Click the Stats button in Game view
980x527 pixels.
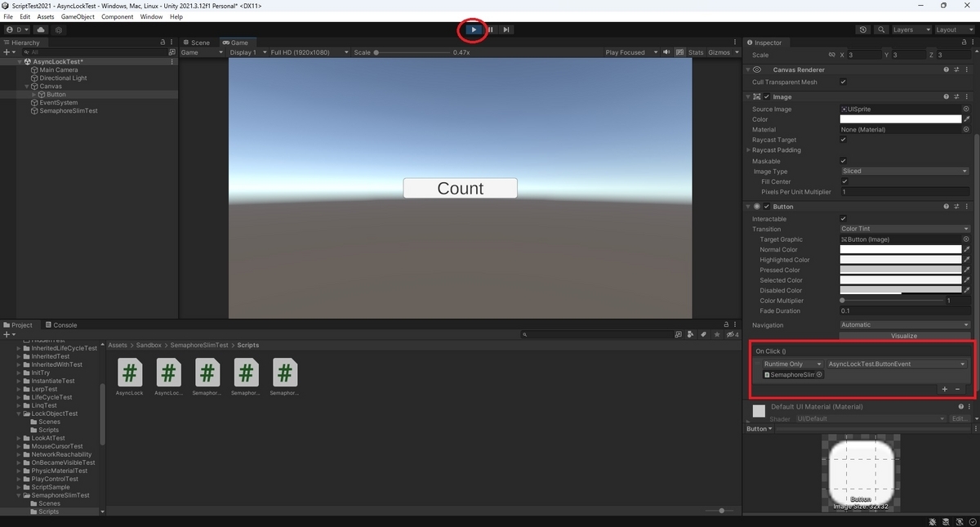pos(696,52)
